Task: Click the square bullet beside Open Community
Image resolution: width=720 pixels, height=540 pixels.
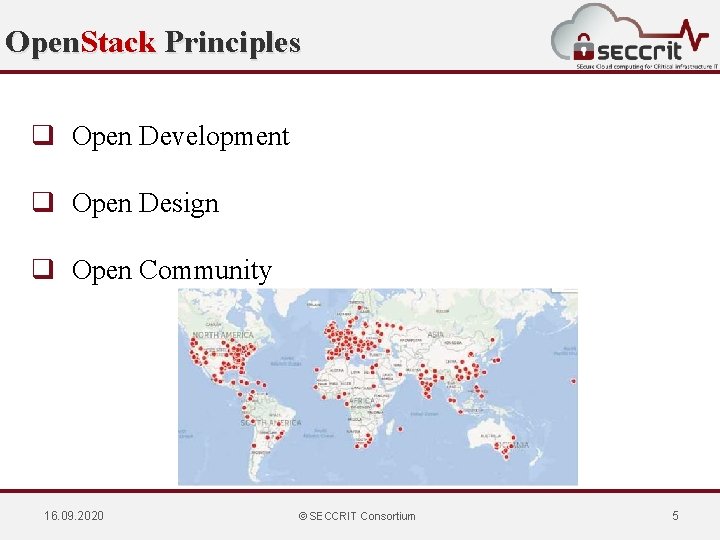Action: click(43, 269)
